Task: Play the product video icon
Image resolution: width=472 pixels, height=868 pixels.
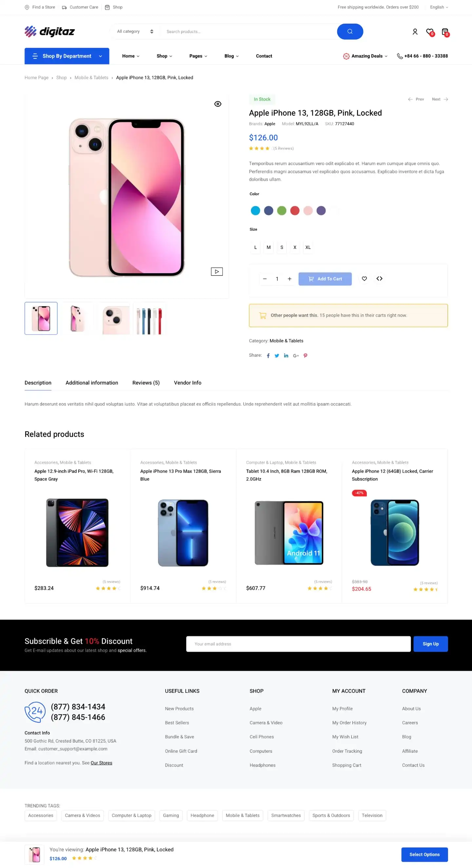Action: click(x=217, y=272)
